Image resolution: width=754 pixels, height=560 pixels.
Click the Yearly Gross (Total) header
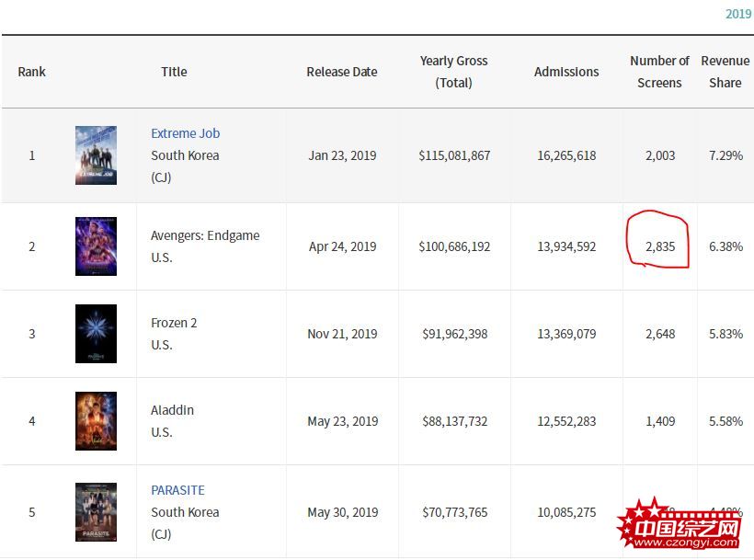click(454, 72)
